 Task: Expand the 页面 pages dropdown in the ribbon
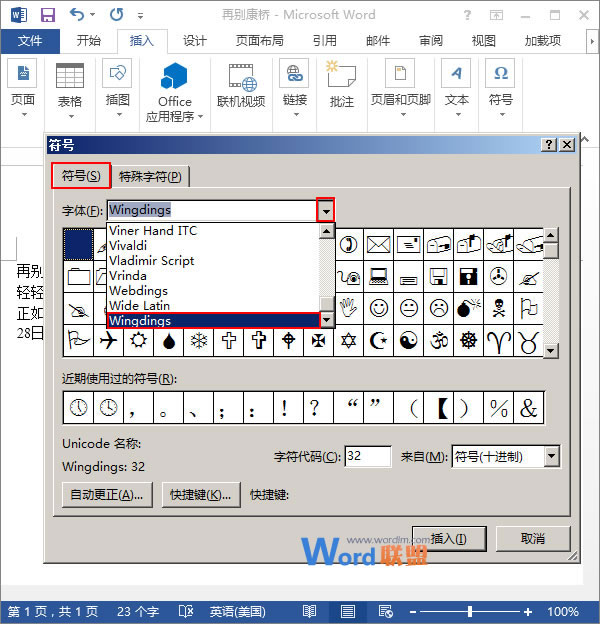24,115
